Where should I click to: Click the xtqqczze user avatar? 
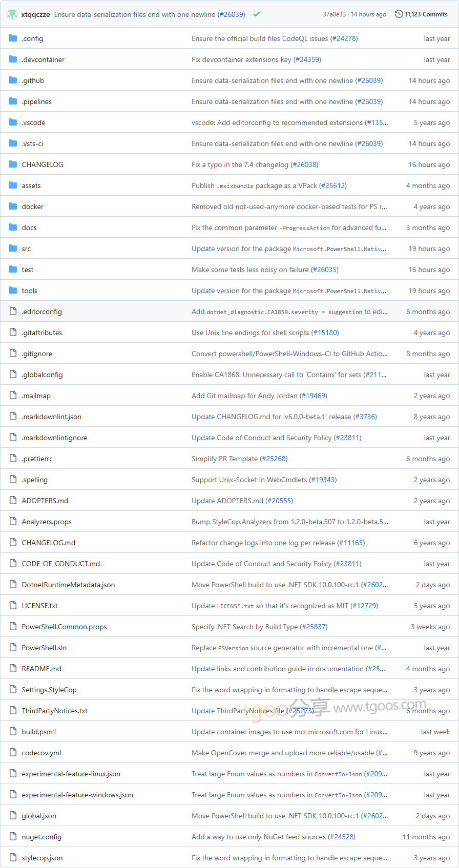[12, 14]
